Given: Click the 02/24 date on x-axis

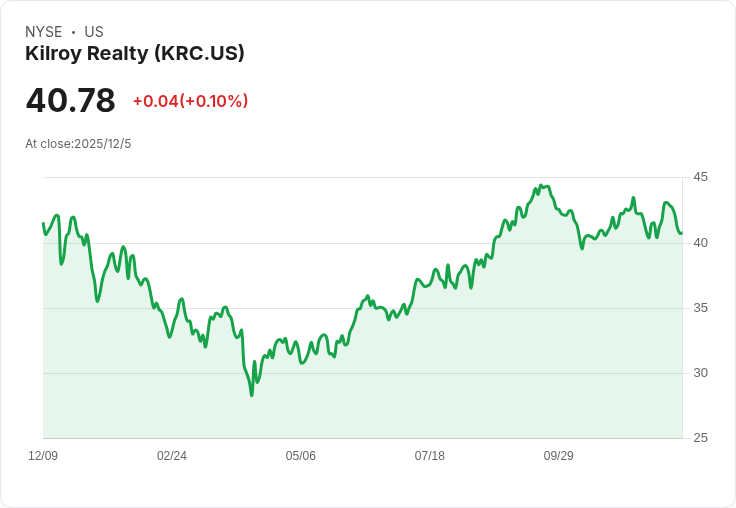Looking at the screenshot, I should tap(172, 456).
